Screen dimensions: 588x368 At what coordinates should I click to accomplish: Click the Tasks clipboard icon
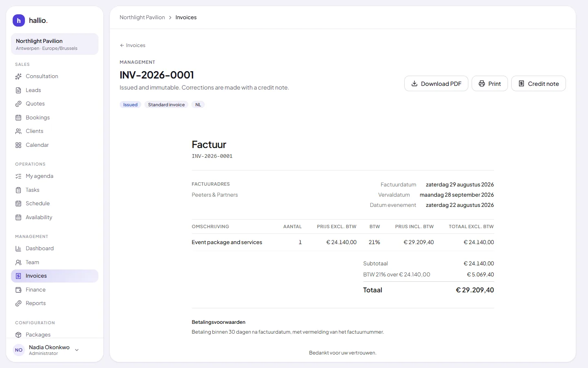(18, 190)
